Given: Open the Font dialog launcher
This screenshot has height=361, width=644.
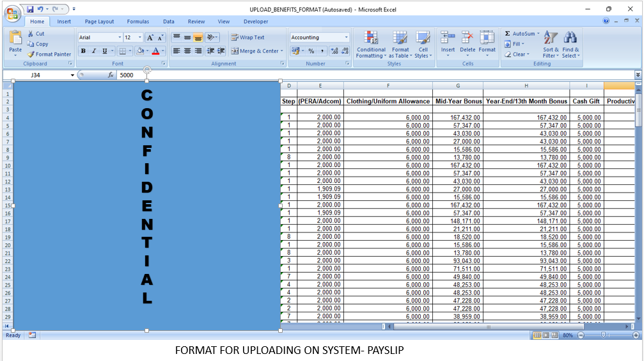Looking at the screenshot, I should pos(164,63).
